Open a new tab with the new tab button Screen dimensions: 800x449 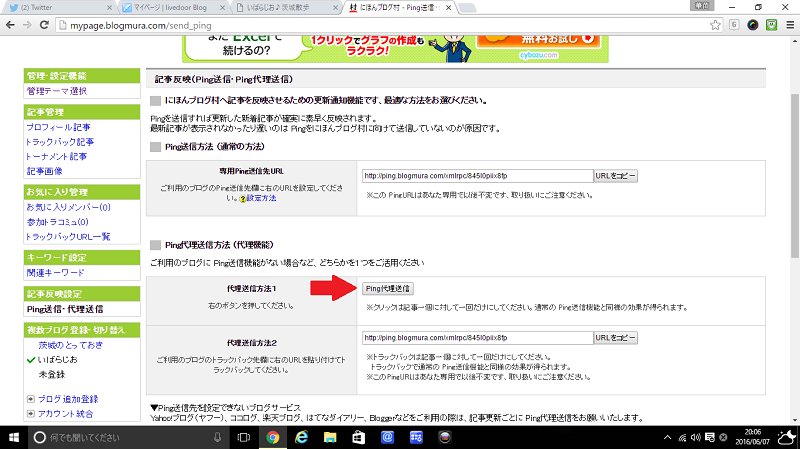467,8
